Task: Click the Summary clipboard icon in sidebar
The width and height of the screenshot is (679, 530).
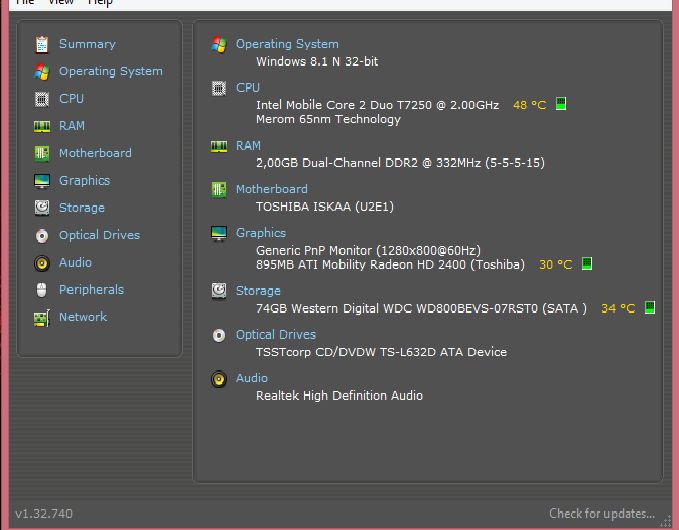Action: click(x=42, y=45)
